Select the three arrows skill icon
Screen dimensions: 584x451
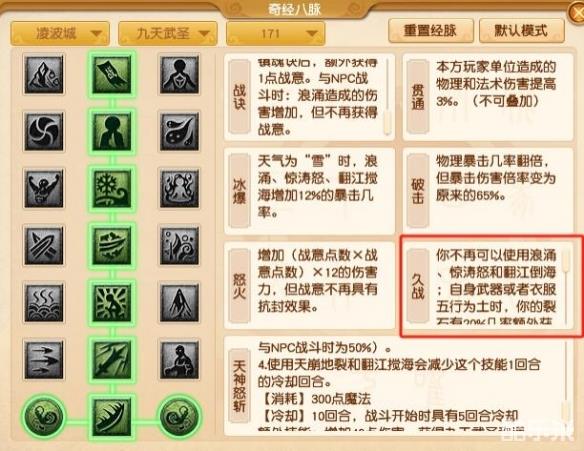[x=44, y=359]
